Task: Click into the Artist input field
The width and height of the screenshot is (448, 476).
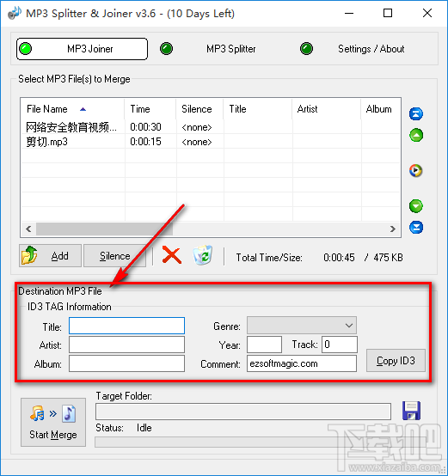Action: 126,345
